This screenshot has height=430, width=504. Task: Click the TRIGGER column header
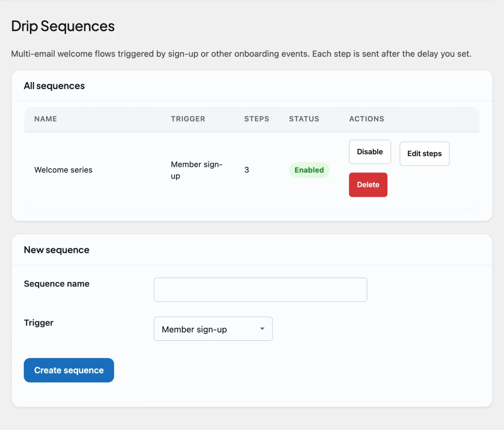click(x=188, y=119)
